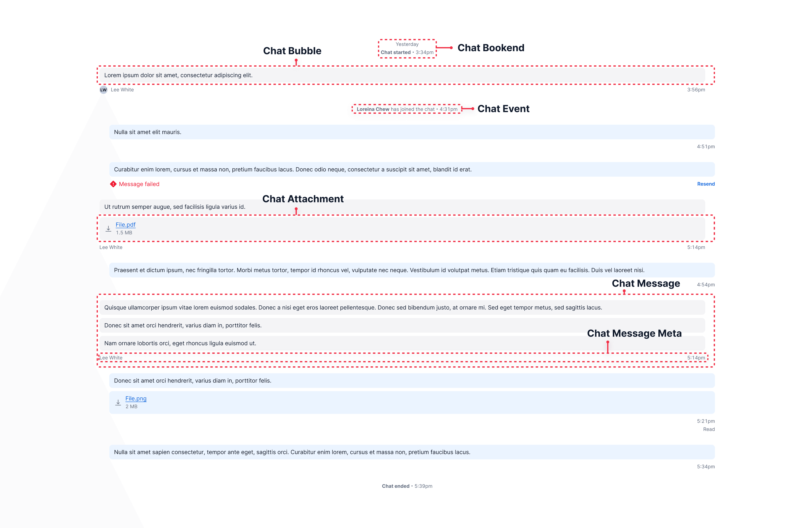The width and height of the screenshot is (812, 528).
Task: Open the File.png attachment link
Action: [136, 398]
